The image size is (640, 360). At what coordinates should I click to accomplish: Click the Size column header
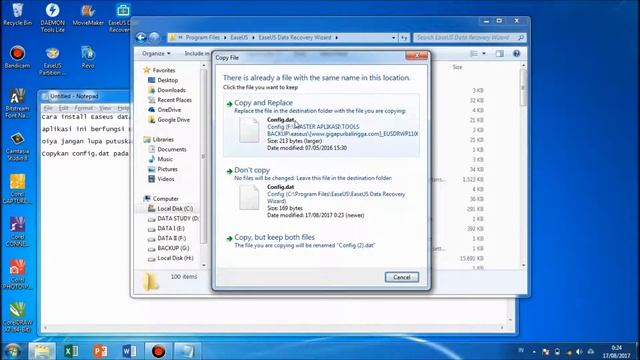point(458,67)
